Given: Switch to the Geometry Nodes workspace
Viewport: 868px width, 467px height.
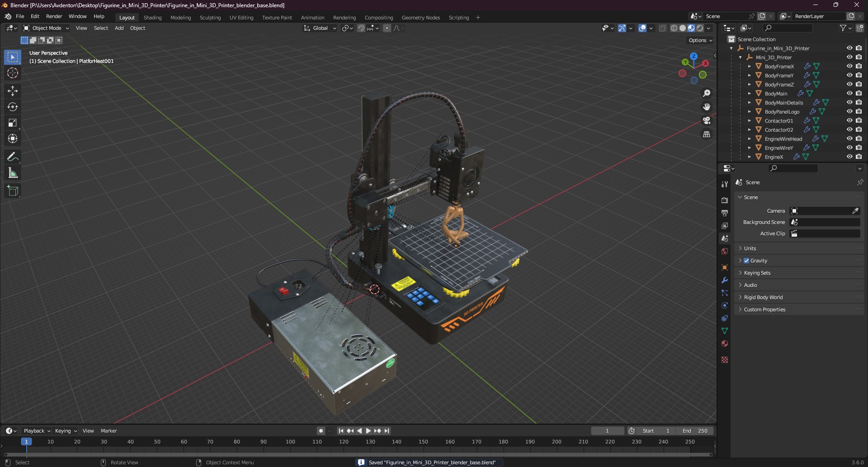Looking at the screenshot, I should (x=420, y=18).
